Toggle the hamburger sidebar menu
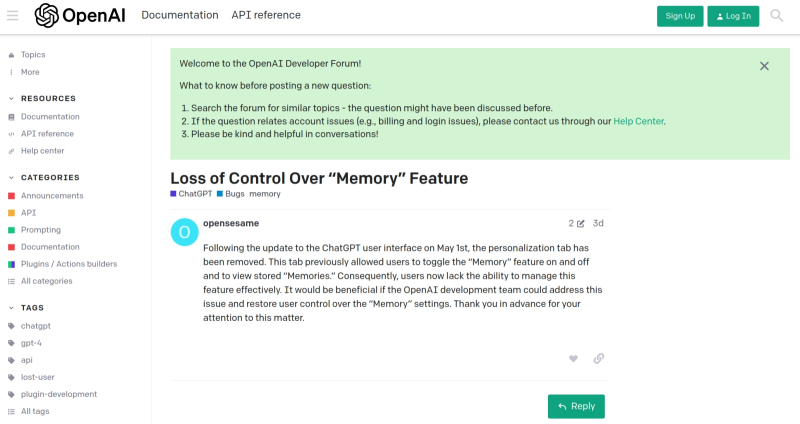The image size is (800, 424). point(13,15)
